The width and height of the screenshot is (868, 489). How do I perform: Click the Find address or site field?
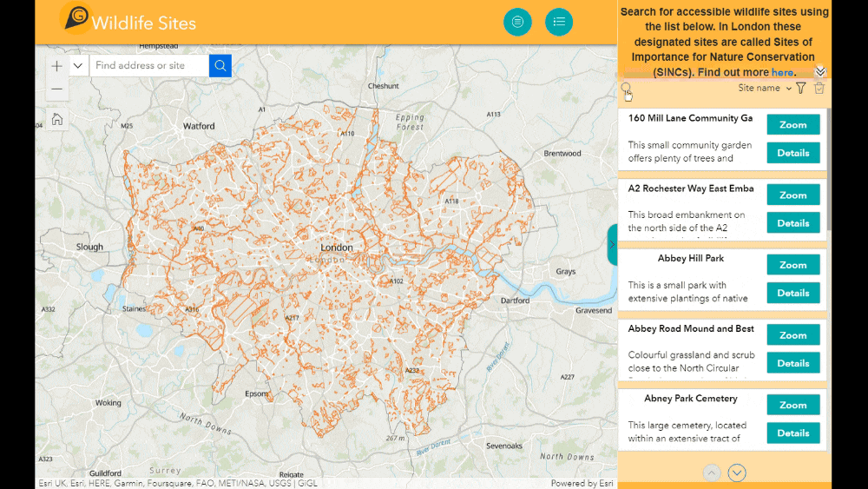tap(149, 65)
